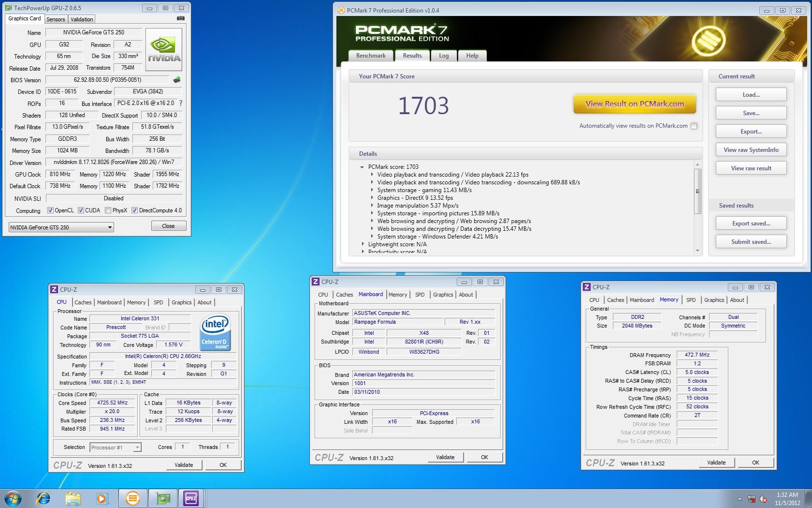Image resolution: width=812 pixels, height=508 pixels.
Task: Click the taskbar clock 1:32 AM
Action: click(787, 495)
